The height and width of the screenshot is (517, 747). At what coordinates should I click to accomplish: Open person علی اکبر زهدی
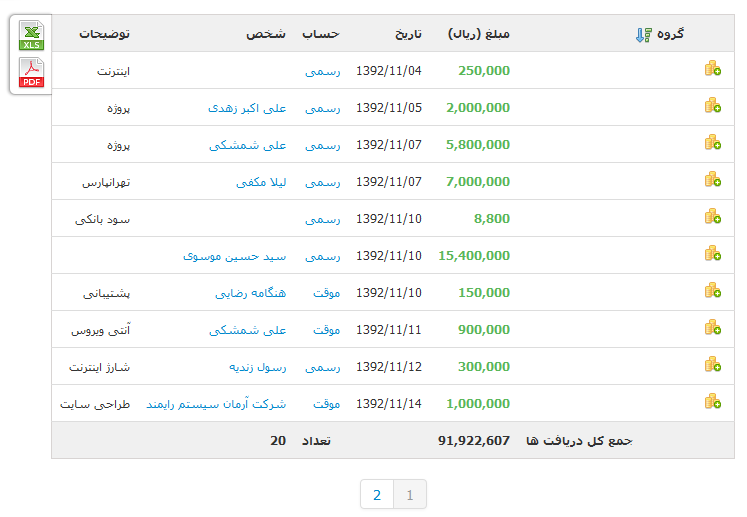pyautogui.click(x=247, y=108)
